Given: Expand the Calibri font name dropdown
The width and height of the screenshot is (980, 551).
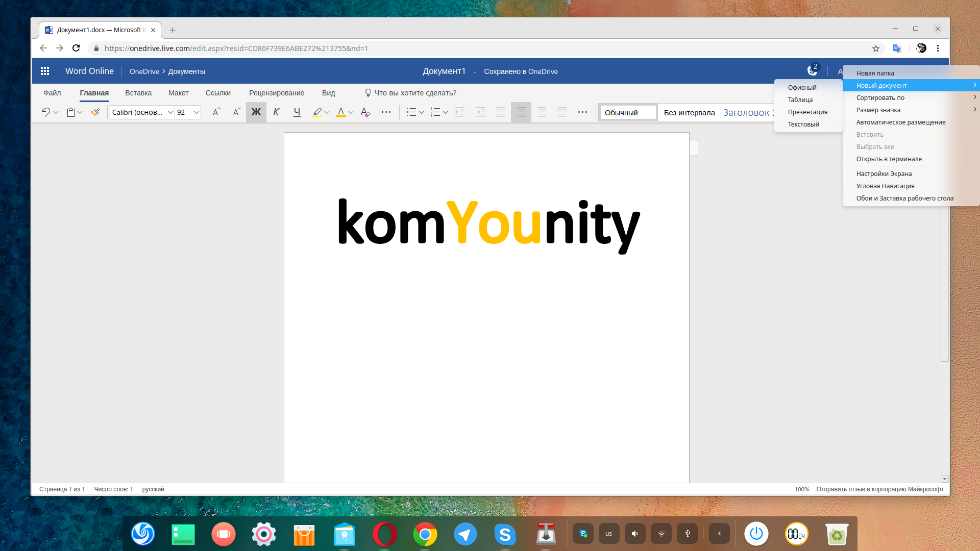Looking at the screenshot, I should [170, 112].
